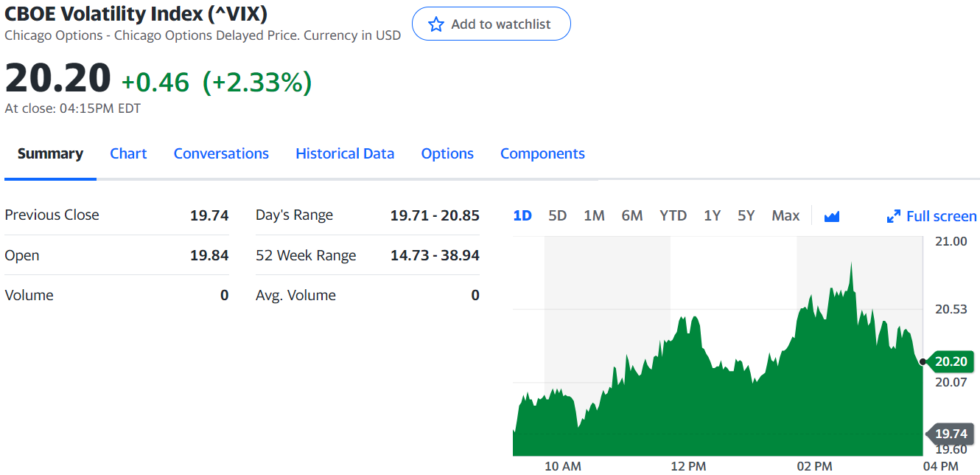Image resolution: width=980 pixels, height=475 pixels.
Task: Click the Day's Range label
Action: coord(294,215)
